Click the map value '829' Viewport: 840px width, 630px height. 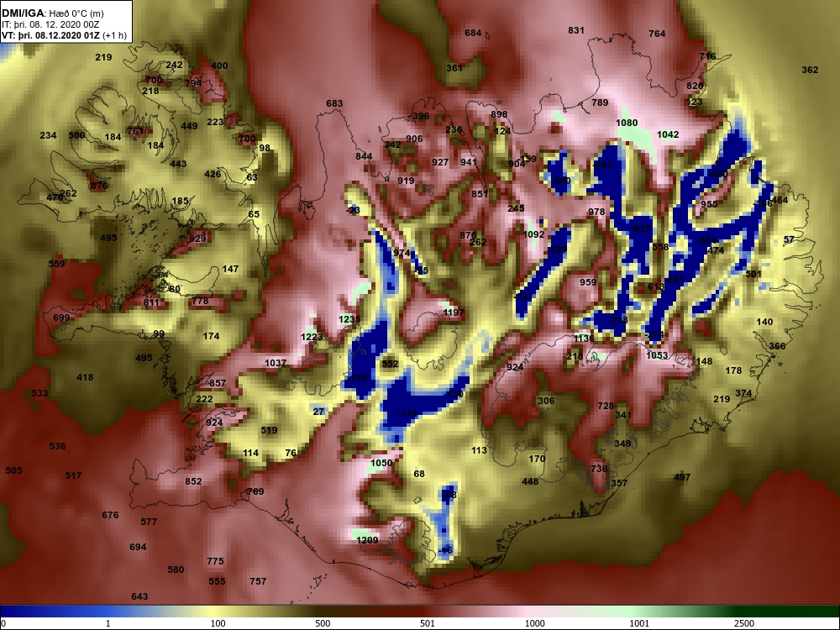[197, 239]
